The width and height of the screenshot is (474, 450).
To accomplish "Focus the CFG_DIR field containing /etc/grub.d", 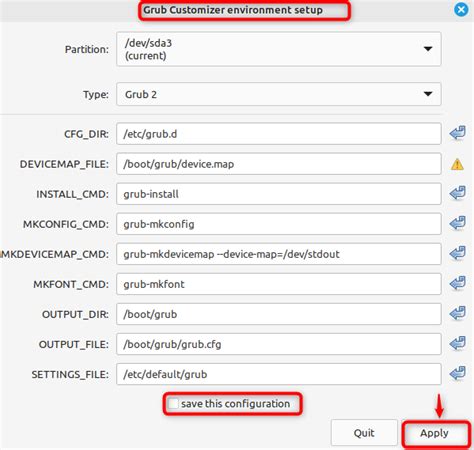I will tap(279, 134).
